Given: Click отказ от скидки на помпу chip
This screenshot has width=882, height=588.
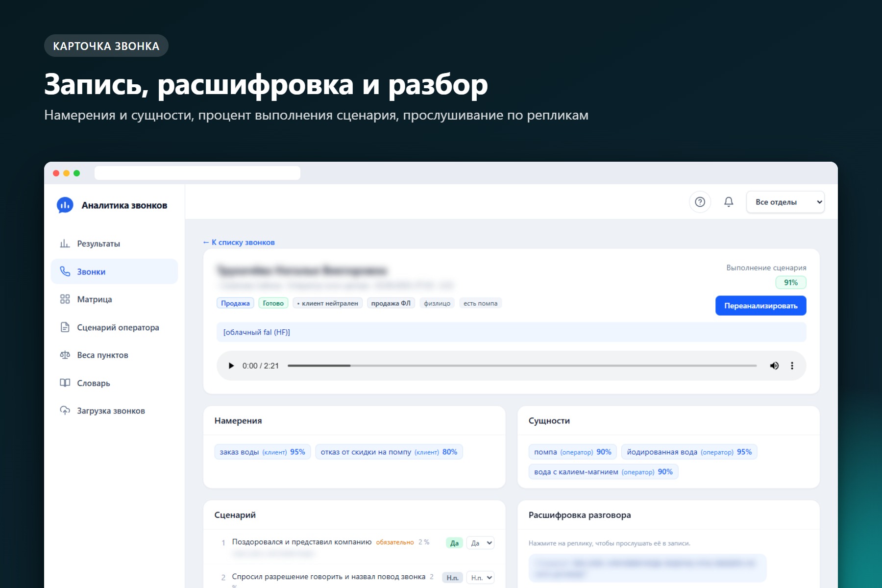Looking at the screenshot, I should tap(389, 452).
